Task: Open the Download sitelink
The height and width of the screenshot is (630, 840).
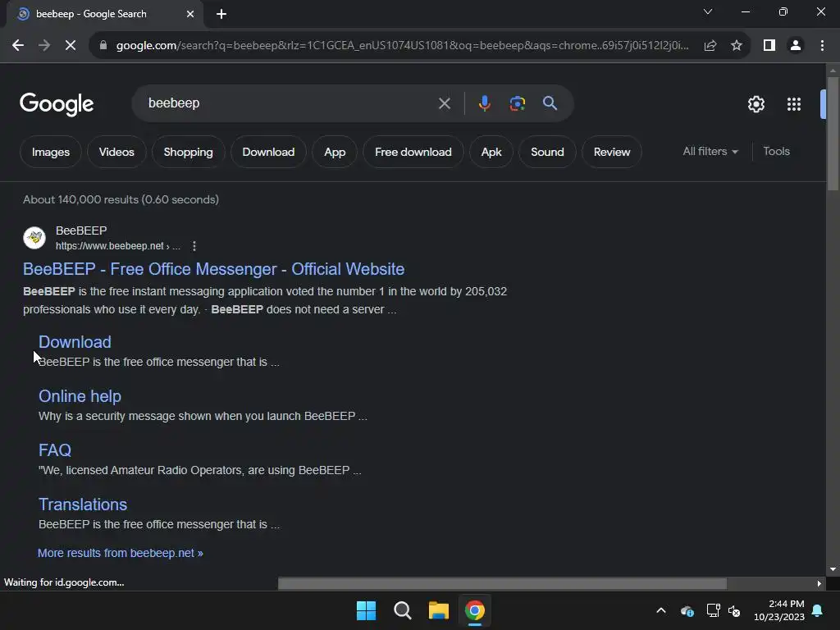Action: [x=75, y=342]
